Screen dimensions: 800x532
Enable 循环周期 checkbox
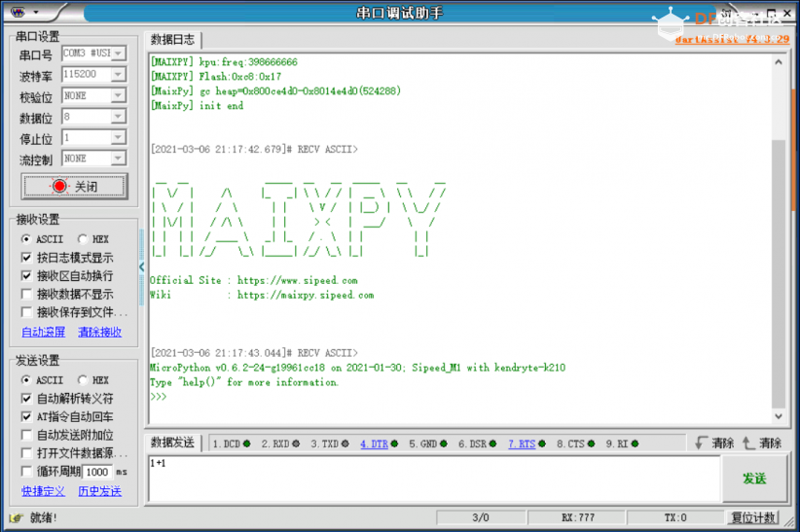pos(26,472)
